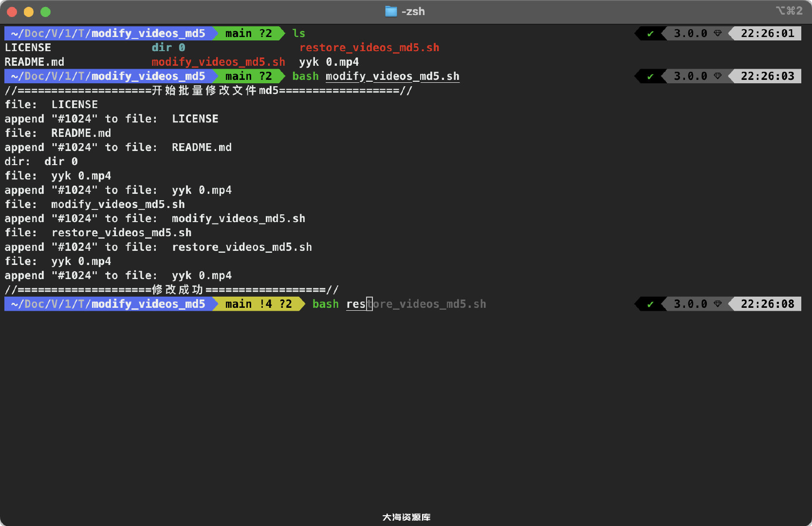Viewport: 812px width, 526px height.
Task: Click the append line for README.md
Action: (118, 148)
